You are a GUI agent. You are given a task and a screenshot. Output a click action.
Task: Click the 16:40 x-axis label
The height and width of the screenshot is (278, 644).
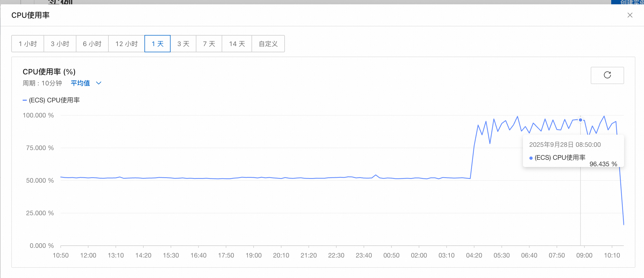coord(199,255)
